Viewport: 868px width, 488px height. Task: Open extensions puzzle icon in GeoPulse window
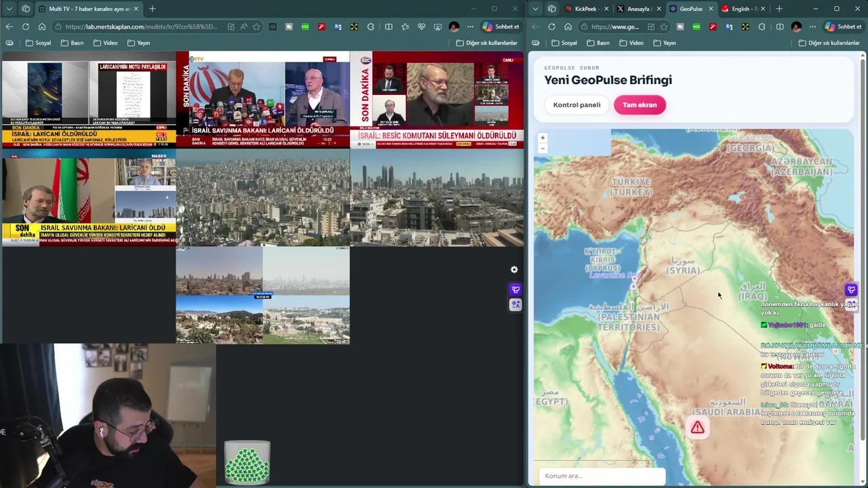click(762, 26)
